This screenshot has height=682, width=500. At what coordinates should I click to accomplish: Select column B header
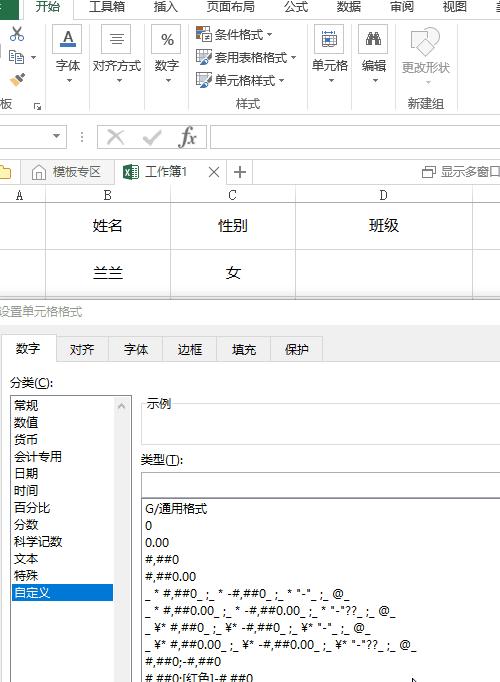tap(108, 195)
